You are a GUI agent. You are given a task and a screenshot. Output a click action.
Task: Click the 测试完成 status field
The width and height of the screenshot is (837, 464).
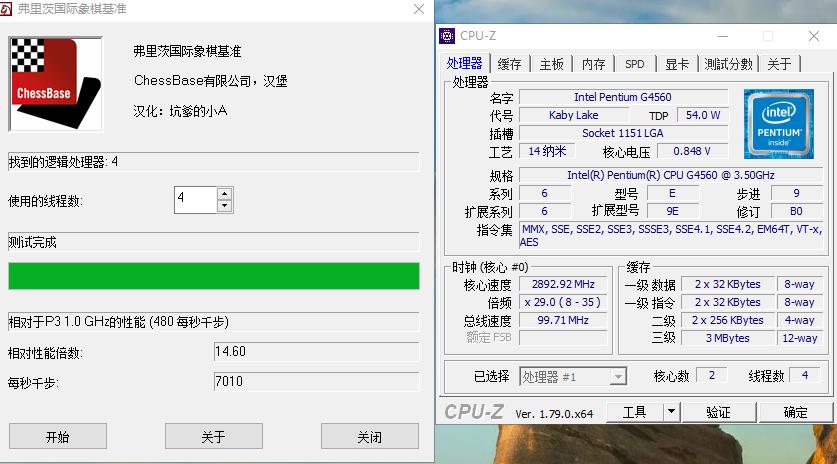click(214, 242)
